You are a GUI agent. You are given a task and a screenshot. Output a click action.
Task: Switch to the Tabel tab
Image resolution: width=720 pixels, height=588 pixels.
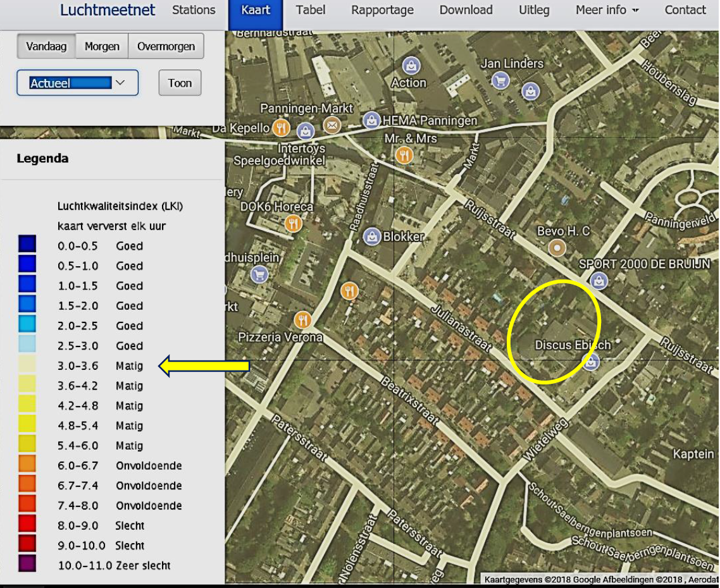[311, 10]
